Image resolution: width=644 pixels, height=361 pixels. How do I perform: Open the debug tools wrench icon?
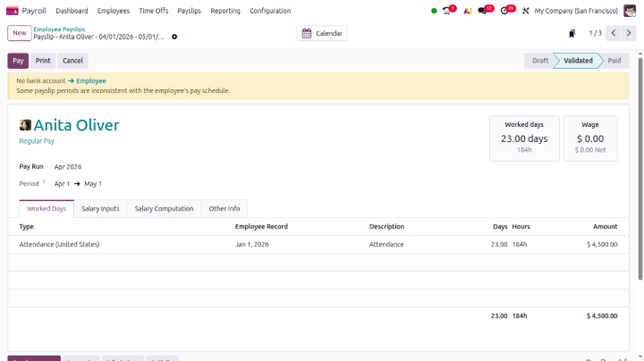pyautogui.click(x=525, y=11)
